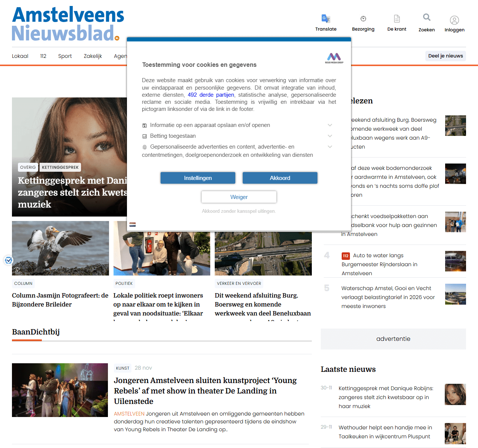
Task: Open the Brileider duck photo thumbnail
Action: [60, 248]
